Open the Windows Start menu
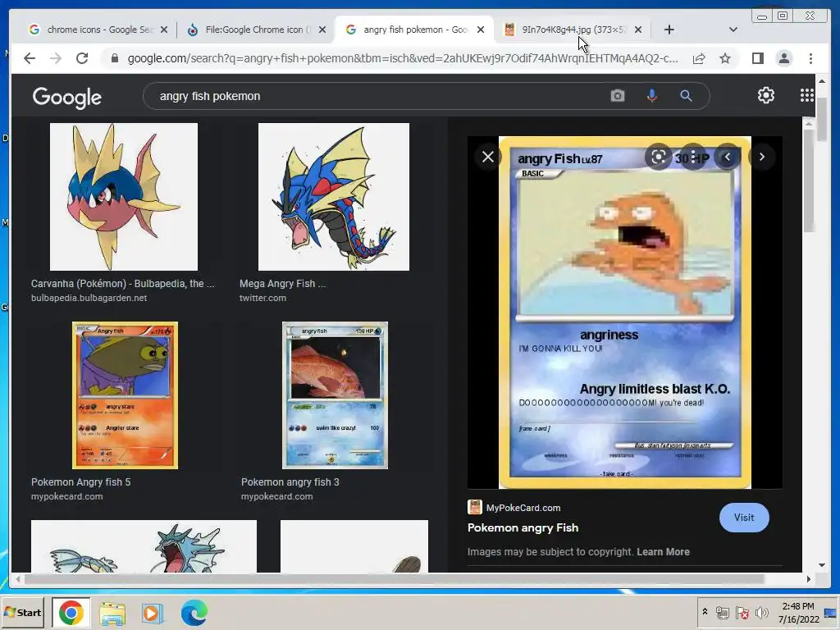This screenshot has width=840, height=630. [23, 612]
